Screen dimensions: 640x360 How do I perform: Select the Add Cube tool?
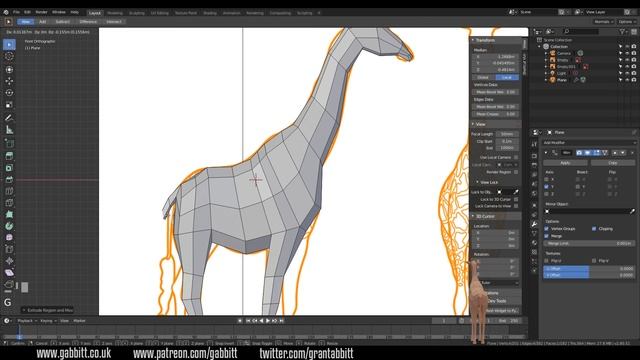click(x=9, y=143)
